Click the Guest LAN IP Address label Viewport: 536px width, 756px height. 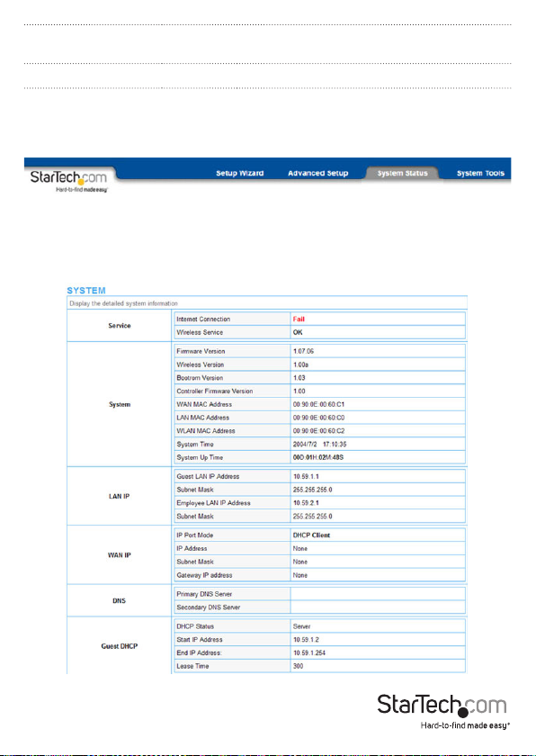click(208, 476)
